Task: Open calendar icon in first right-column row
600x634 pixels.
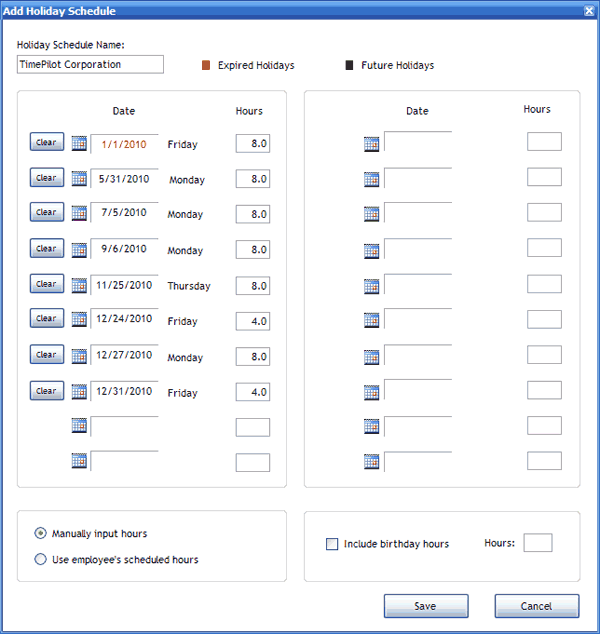Action: point(372,144)
